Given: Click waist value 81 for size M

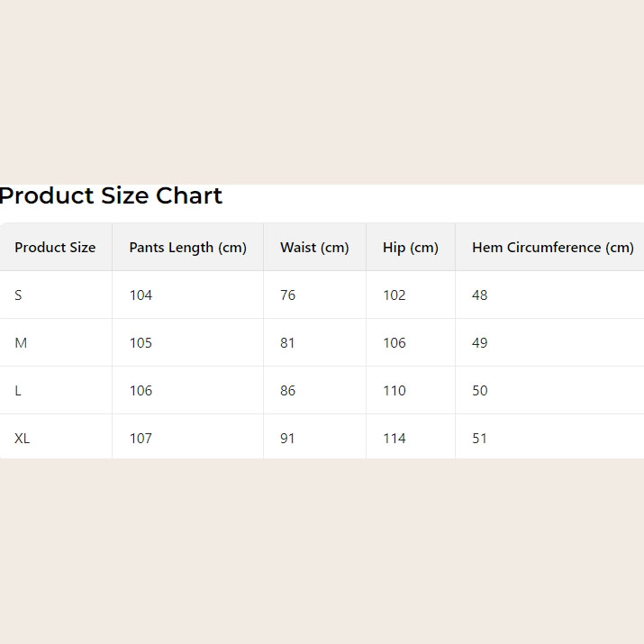Looking at the screenshot, I should [287, 343].
